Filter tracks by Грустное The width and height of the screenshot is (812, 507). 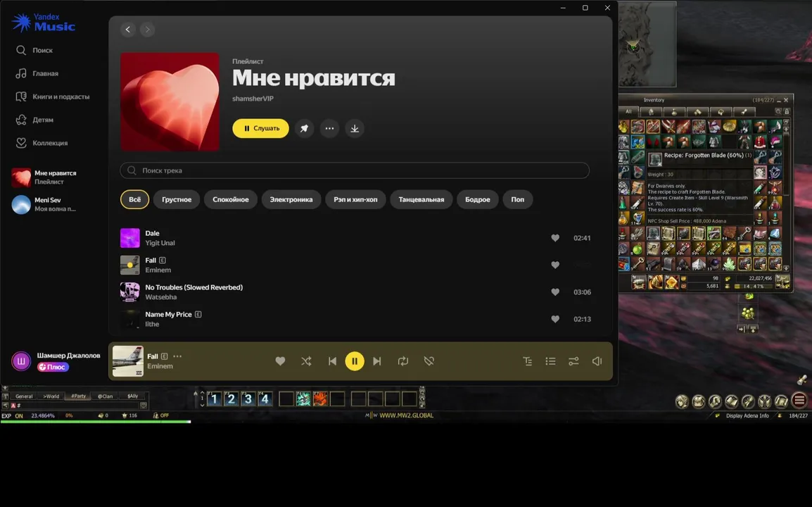[x=177, y=199]
